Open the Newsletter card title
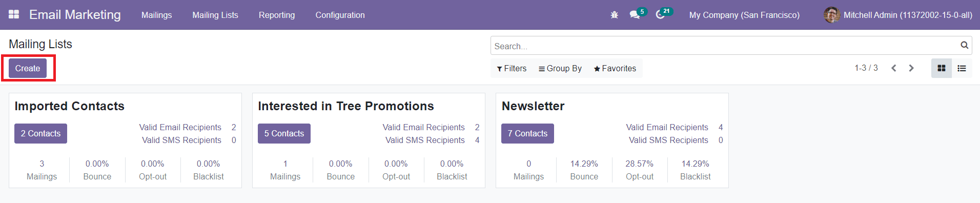This screenshot has width=980, height=203. point(533,106)
